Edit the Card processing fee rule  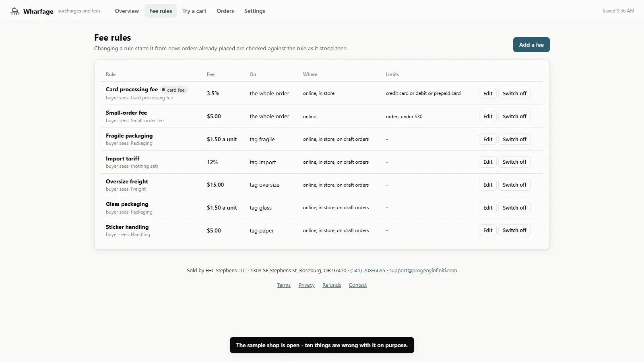(488, 93)
